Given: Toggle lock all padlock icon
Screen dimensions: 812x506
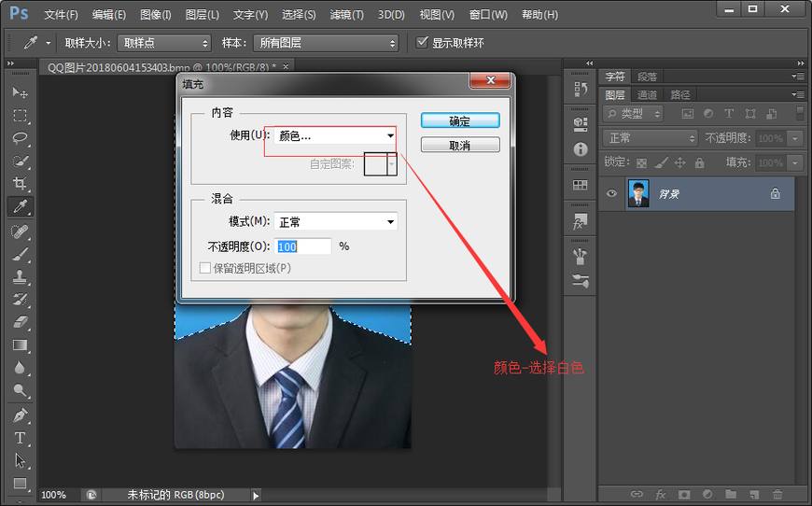Looking at the screenshot, I should tap(700, 163).
